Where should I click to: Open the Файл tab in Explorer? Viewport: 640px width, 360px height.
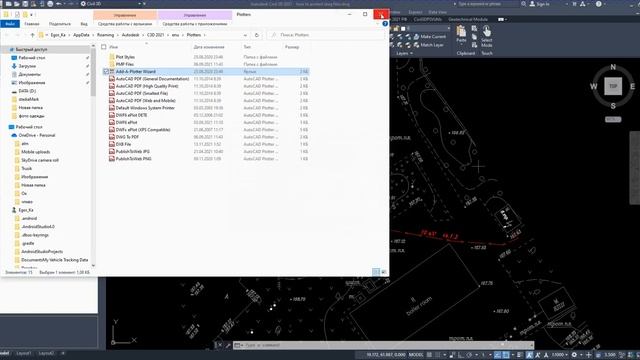[x=10, y=24]
